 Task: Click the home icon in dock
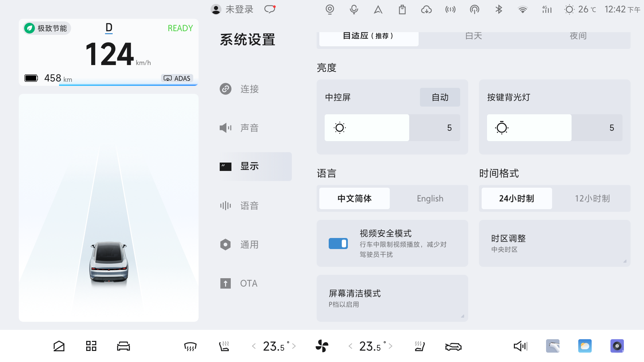coord(59,346)
